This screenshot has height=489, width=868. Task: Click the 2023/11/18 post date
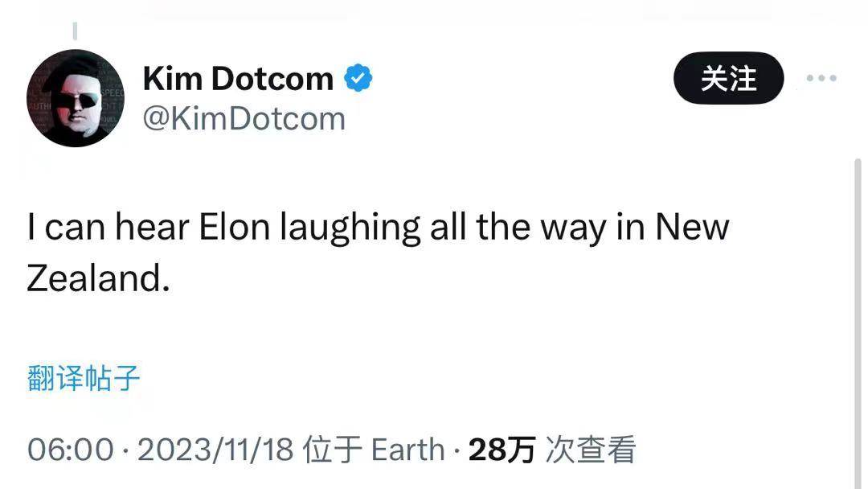(x=215, y=449)
